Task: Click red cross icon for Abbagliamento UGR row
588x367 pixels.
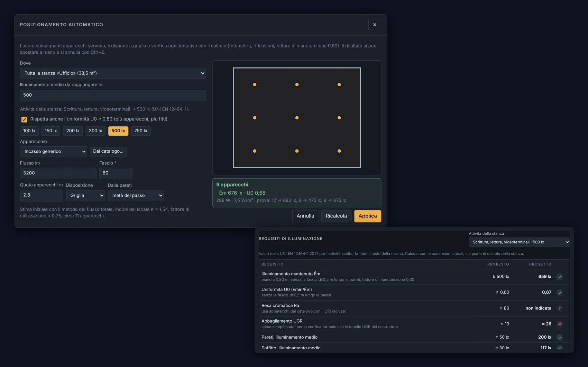Action: click(560, 324)
